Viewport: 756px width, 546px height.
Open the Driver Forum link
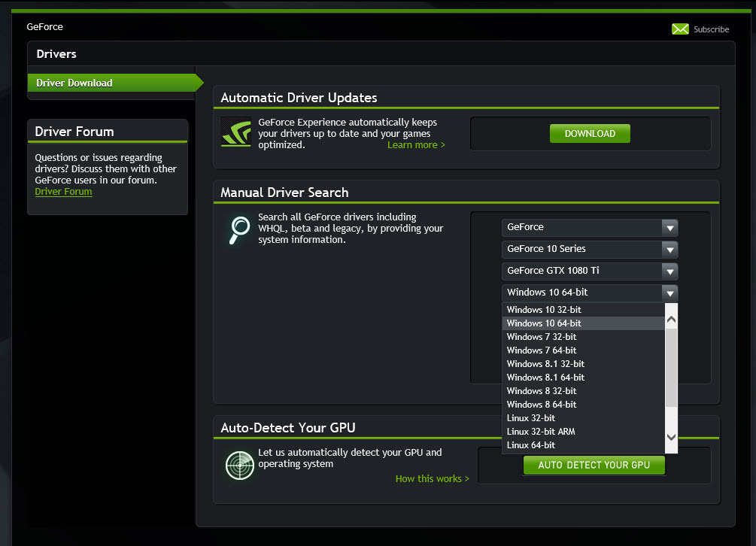click(x=63, y=191)
